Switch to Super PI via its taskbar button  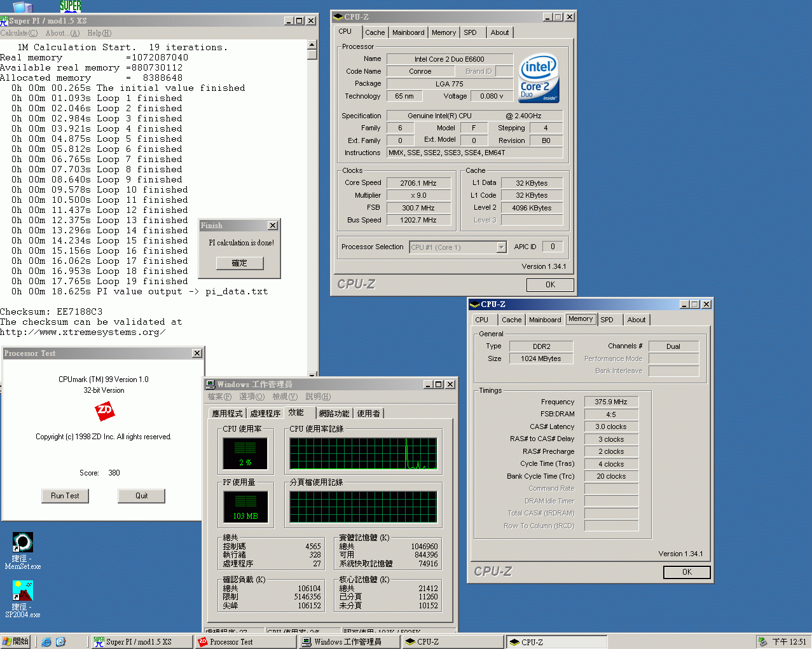click(141, 642)
